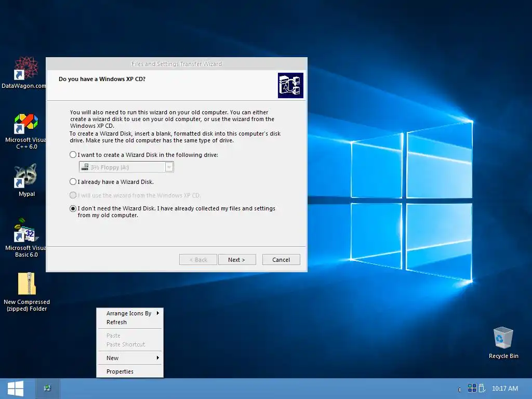Click the 10:17 AM taskbar clock
The image size is (532, 399).
505,389
